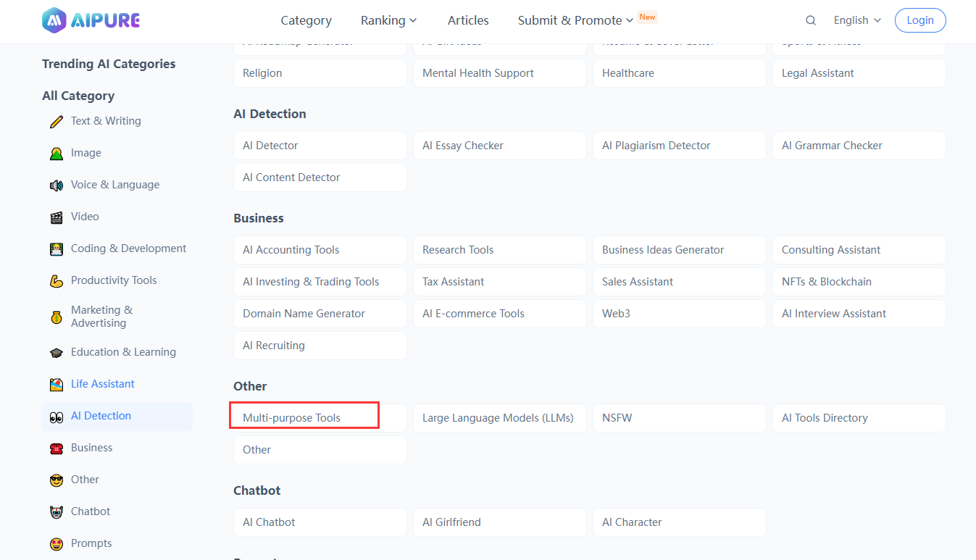This screenshot has height=560, width=976.
Task: Expand the Ranking dropdown menu
Action: click(389, 20)
